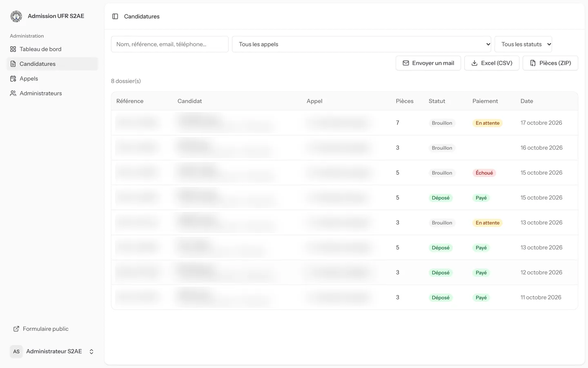Click the Appels calendar icon
The width and height of the screenshot is (588, 368).
(13, 79)
